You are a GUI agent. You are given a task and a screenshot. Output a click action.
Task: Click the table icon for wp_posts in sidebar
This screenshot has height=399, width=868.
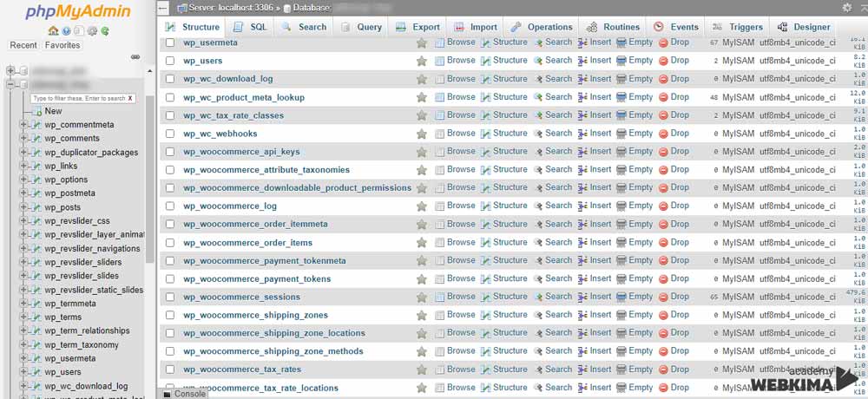pyautogui.click(x=37, y=207)
